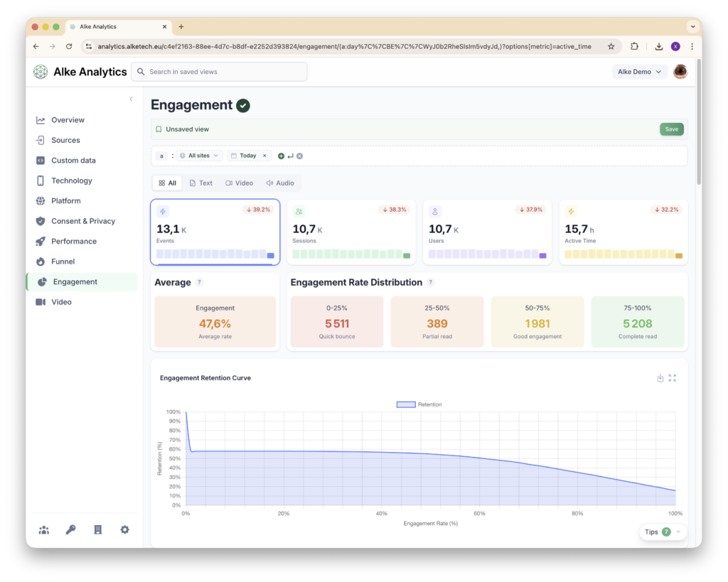
Task: Download the Engagement Retention Curve chart
Action: coord(660,378)
